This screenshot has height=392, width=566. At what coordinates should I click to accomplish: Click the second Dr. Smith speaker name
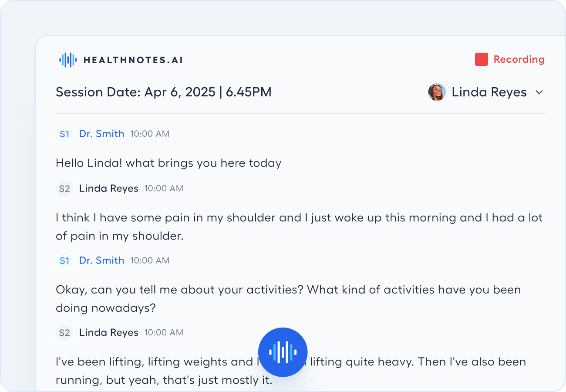[x=101, y=260]
